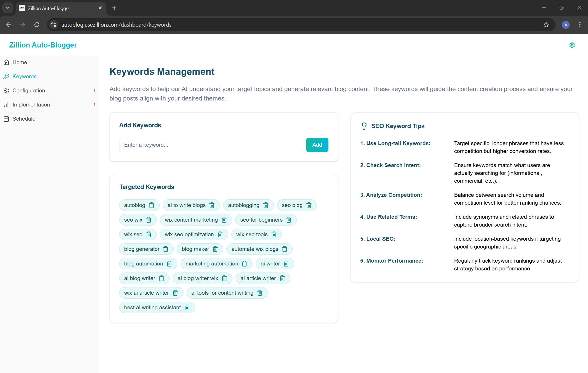Delete the 'autoblog' keyword via trash icon
The image size is (588, 373).
point(152,205)
